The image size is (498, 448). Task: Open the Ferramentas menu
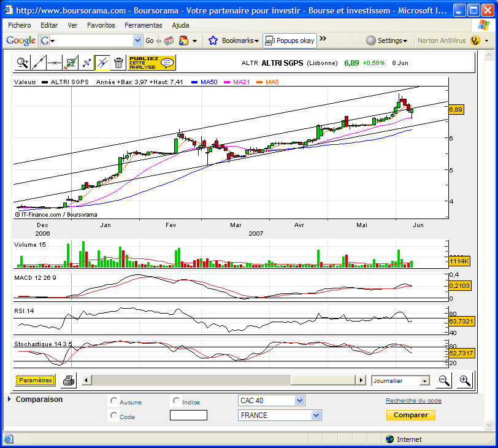tap(144, 25)
